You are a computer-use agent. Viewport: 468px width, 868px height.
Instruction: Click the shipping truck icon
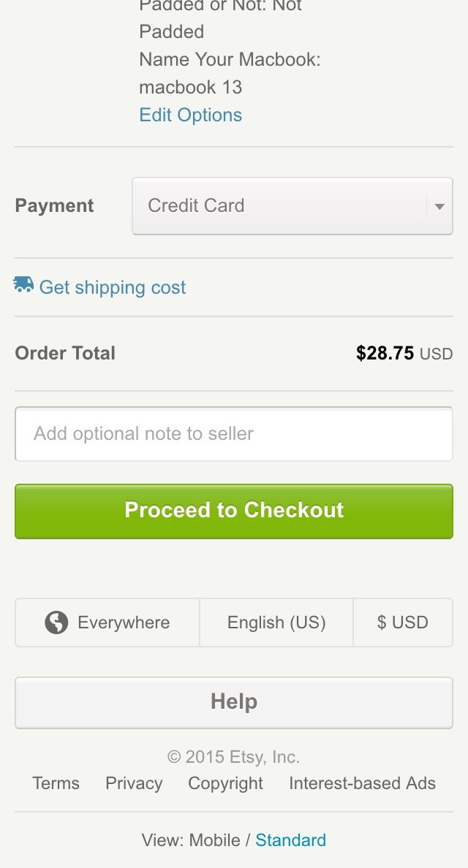[23, 285]
